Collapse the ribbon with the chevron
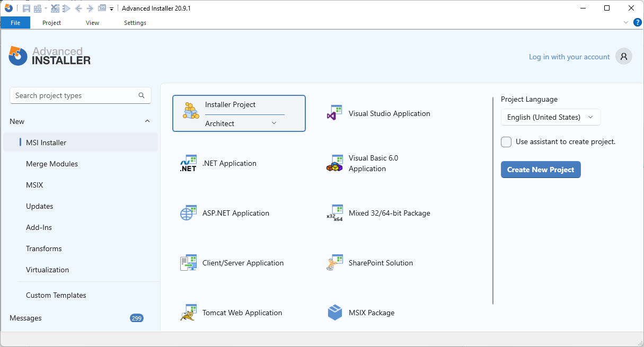The image size is (644, 347). [x=626, y=22]
